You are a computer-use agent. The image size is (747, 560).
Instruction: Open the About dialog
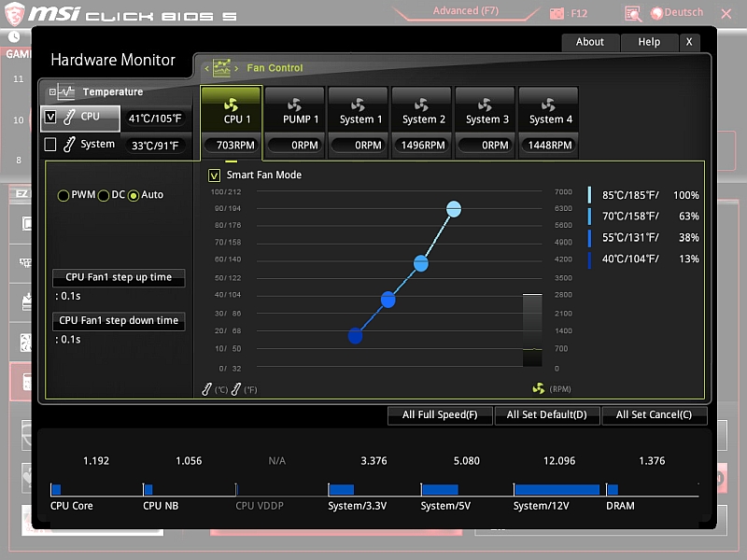tap(590, 42)
